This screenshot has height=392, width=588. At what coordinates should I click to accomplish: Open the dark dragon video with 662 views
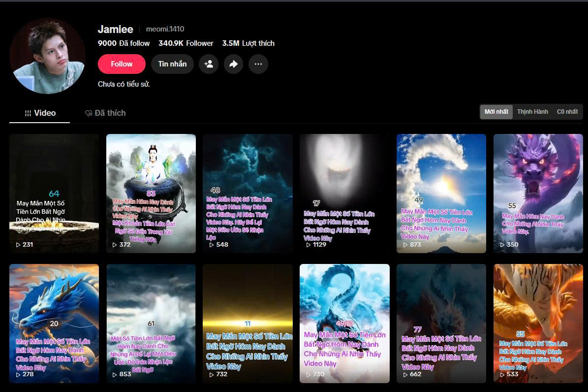pos(441,323)
